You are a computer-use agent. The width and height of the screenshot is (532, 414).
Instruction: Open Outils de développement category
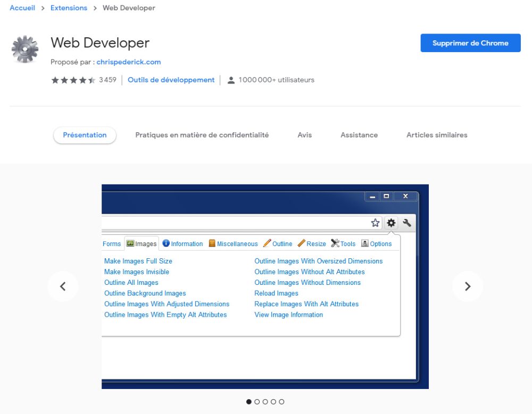pyautogui.click(x=171, y=80)
